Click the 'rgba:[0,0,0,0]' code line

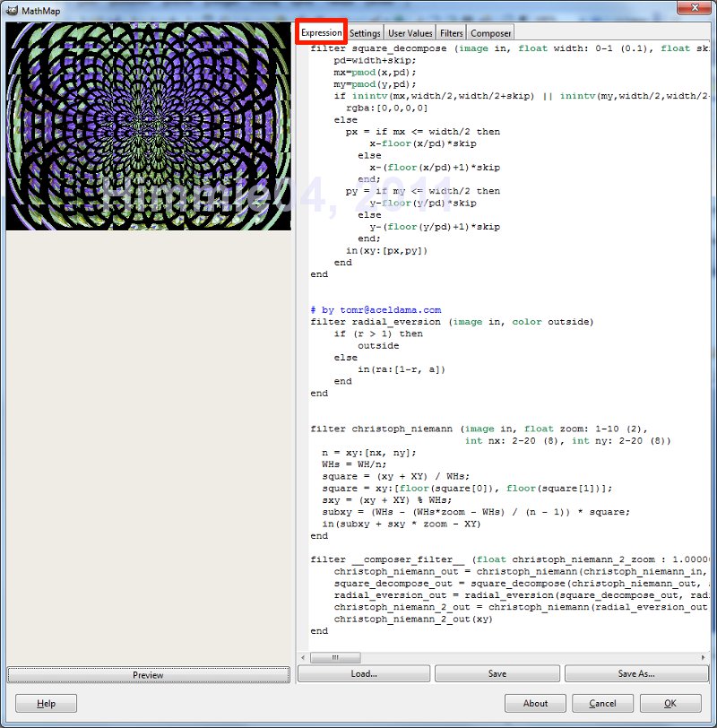pyautogui.click(x=386, y=108)
